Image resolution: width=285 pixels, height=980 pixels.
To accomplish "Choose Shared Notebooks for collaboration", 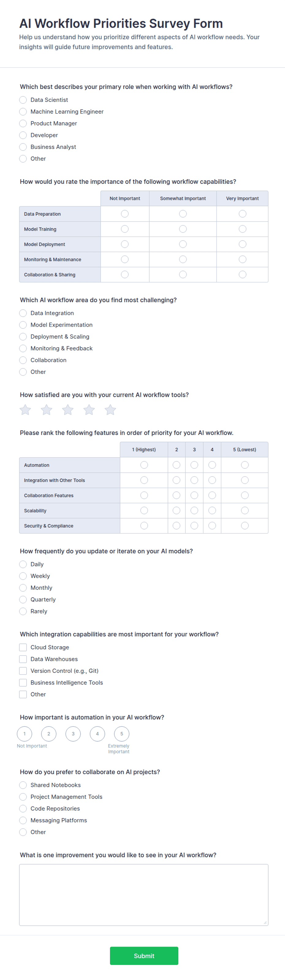I will pos(23,785).
